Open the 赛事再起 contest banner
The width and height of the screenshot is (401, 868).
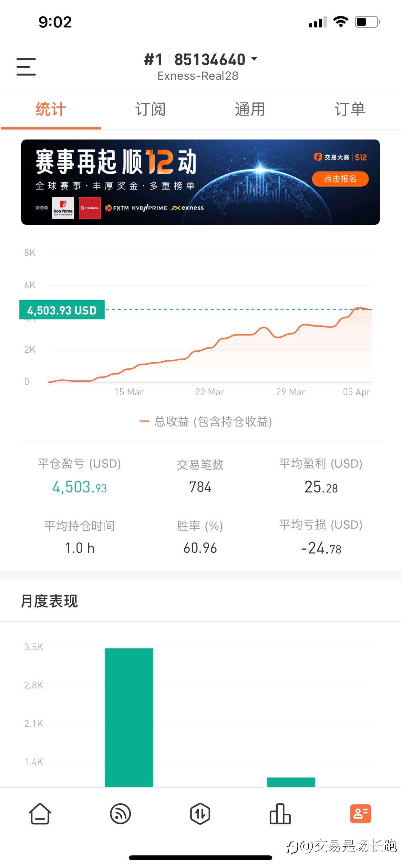[200, 182]
